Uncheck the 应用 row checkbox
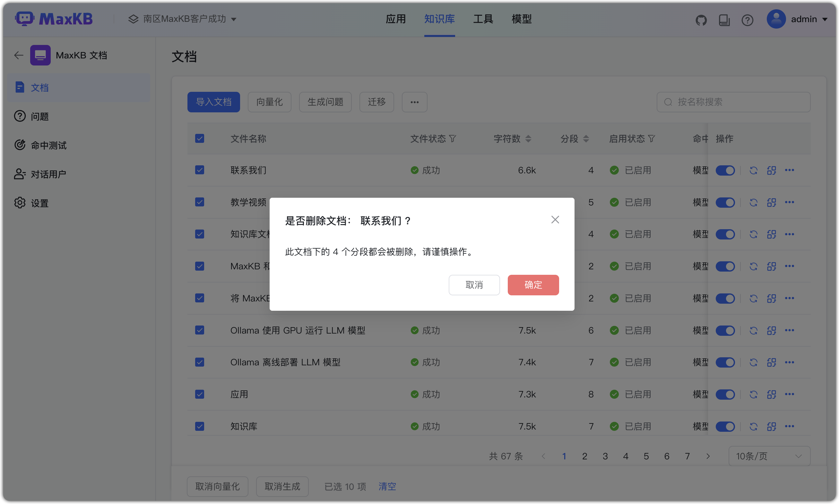 [199, 394]
